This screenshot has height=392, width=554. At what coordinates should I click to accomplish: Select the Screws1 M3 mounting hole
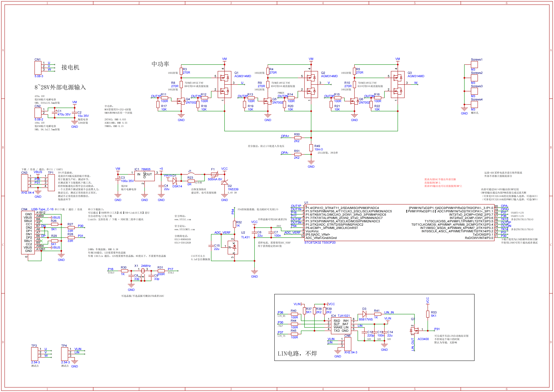pos(474,64)
